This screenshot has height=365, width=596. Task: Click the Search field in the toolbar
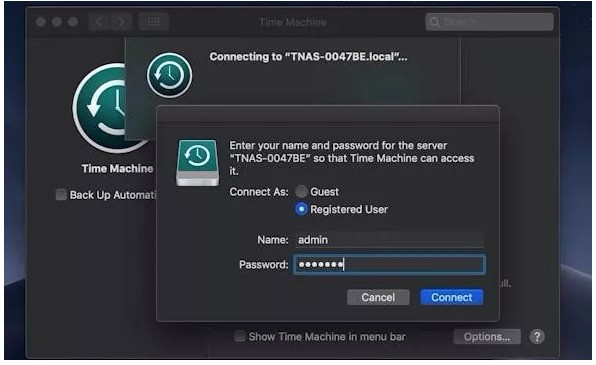coord(489,22)
